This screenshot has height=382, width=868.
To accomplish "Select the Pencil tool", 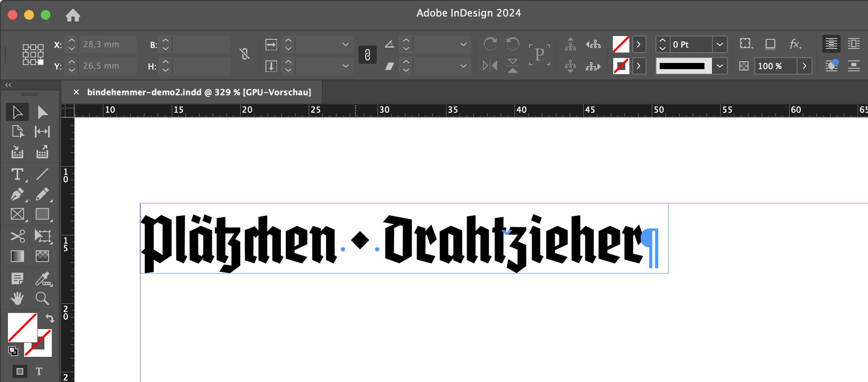I will tap(43, 194).
